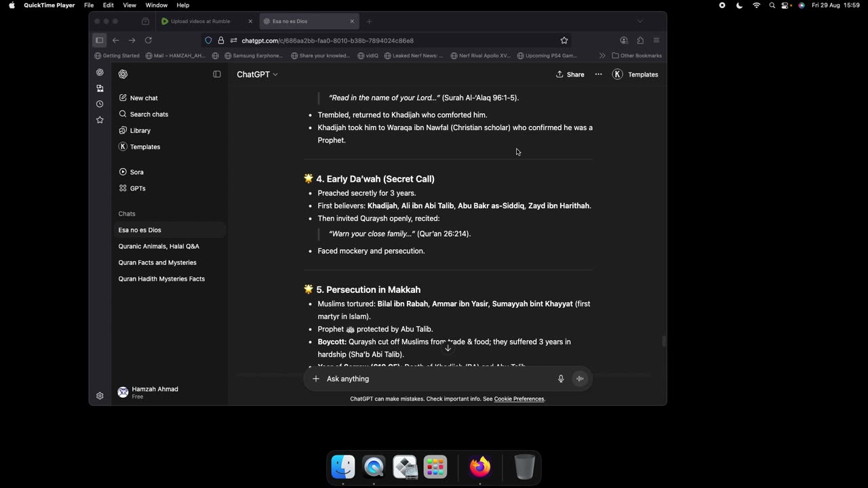The height and width of the screenshot is (488, 868).
Task: Start dictation with the microphone icon
Action: 561,379
